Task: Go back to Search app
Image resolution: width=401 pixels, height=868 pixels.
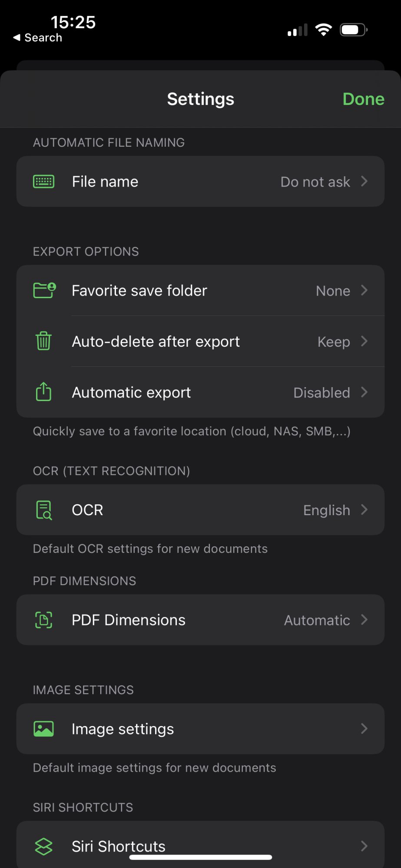Action: point(38,38)
